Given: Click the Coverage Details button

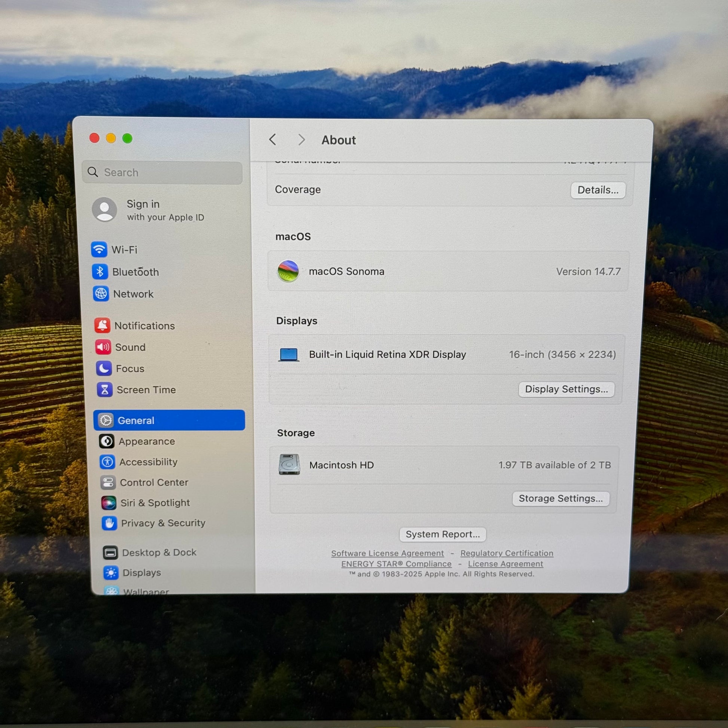Looking at the screenshot, I should pos(598,190).
